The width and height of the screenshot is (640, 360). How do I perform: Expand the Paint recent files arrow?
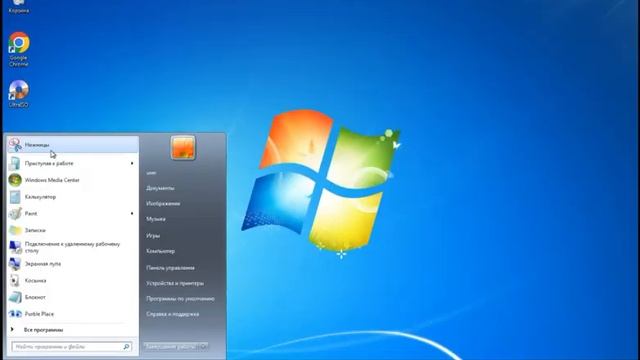(x=132, y=213)
